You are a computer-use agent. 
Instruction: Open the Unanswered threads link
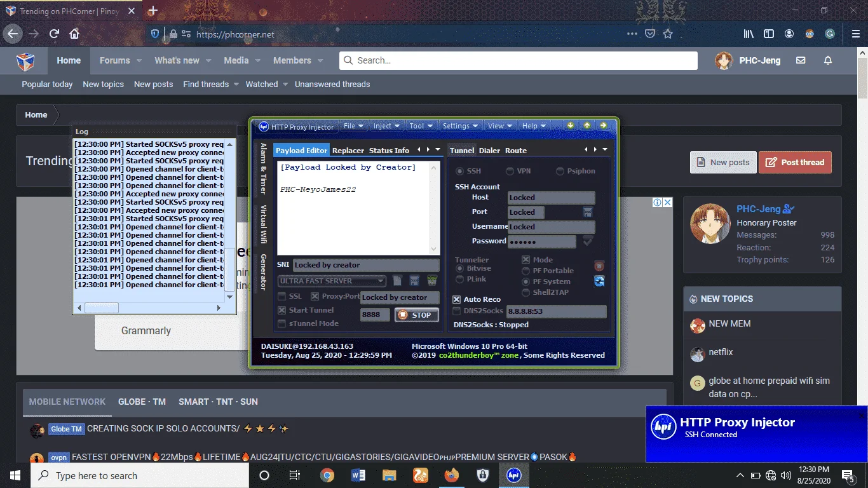click(x=332, y=84)
